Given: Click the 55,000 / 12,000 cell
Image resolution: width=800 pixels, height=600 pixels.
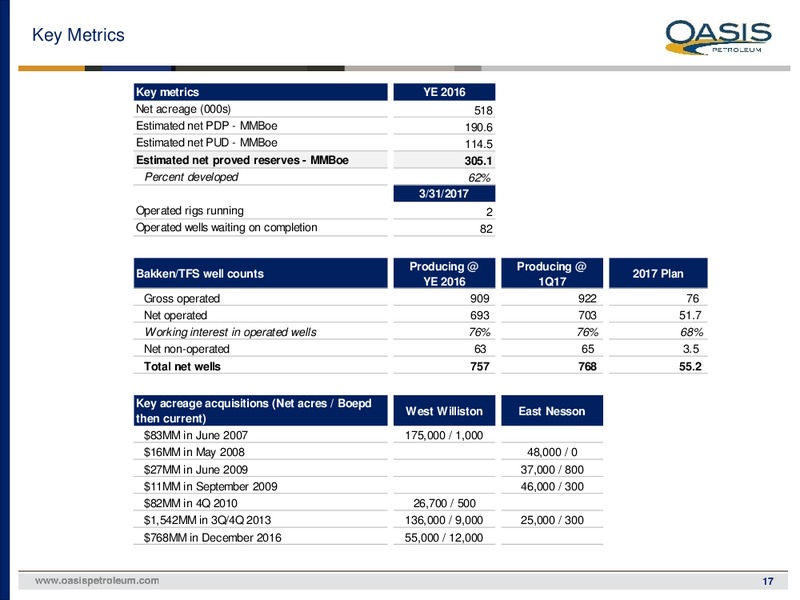Looking at the screenshot, I should coord(444,537).
